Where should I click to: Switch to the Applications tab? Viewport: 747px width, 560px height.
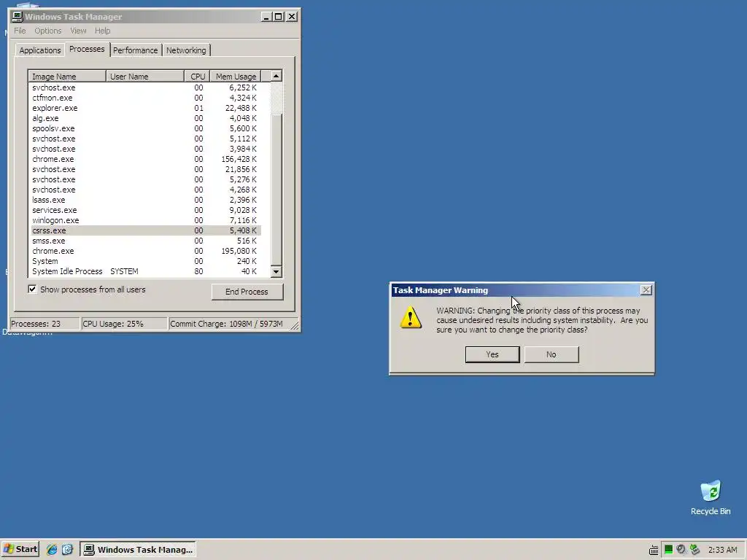[40, 50]
